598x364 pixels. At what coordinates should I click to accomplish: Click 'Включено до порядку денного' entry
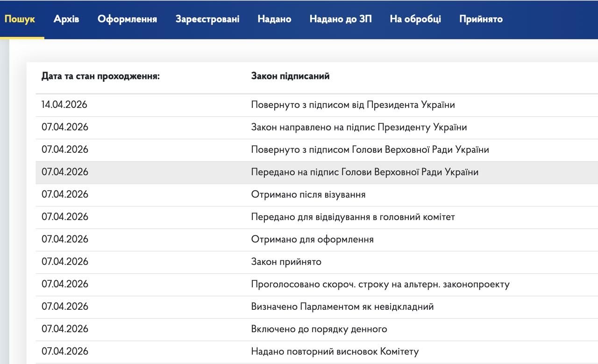(319, 329)
